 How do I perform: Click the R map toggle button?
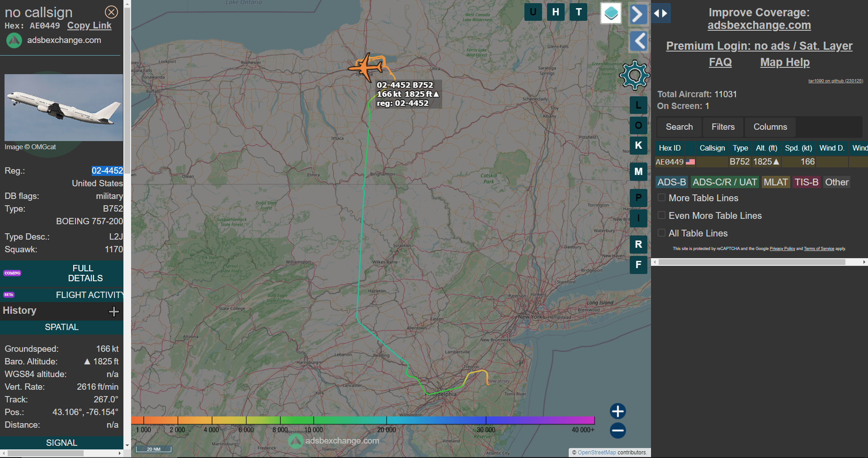click(x=638, y=244)
